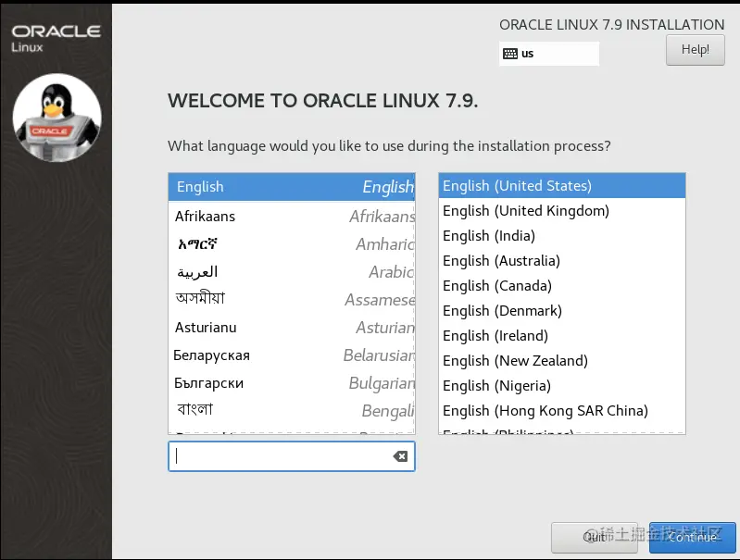
Task: Select the Amharic language row
Action: pyautogui.click(x=292, y=244)
